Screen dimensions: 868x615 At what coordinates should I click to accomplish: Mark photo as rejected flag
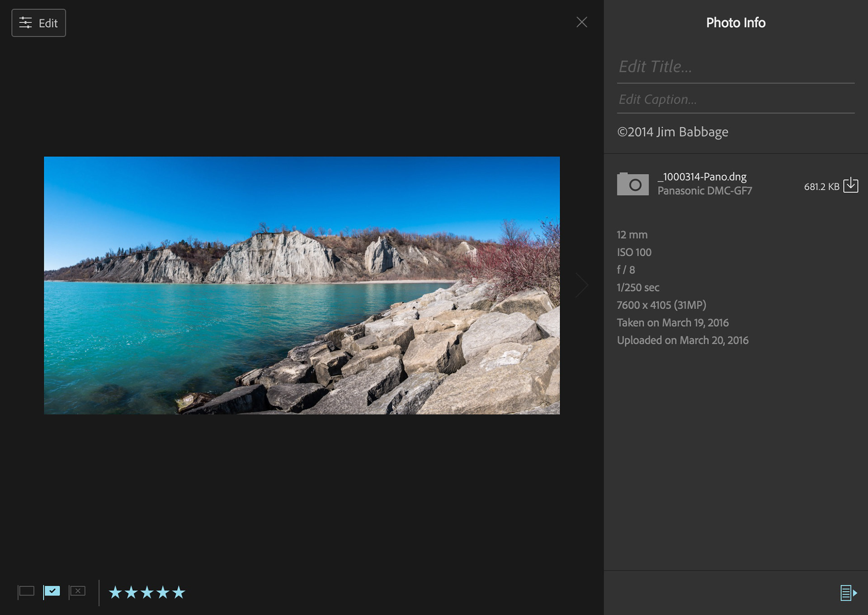77,592
